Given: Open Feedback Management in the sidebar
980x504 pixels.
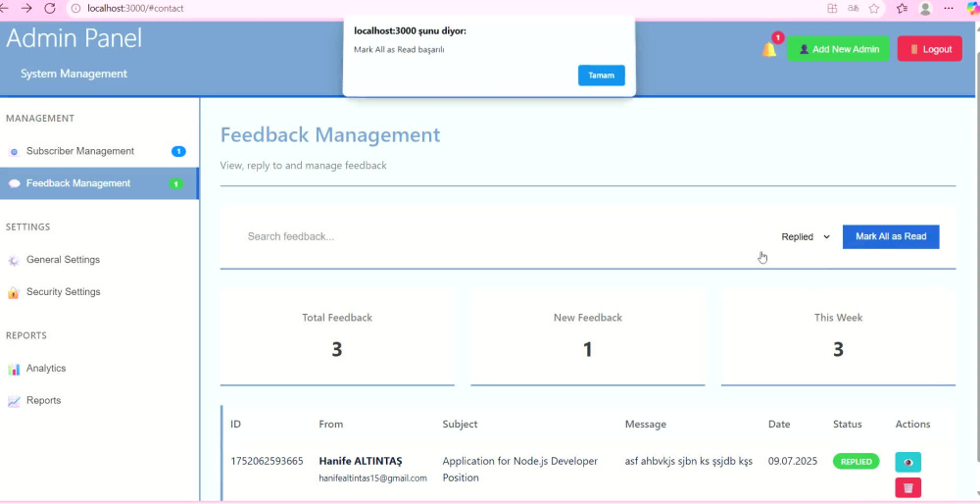Looking at the screenshot, I should tap(99, 183).
